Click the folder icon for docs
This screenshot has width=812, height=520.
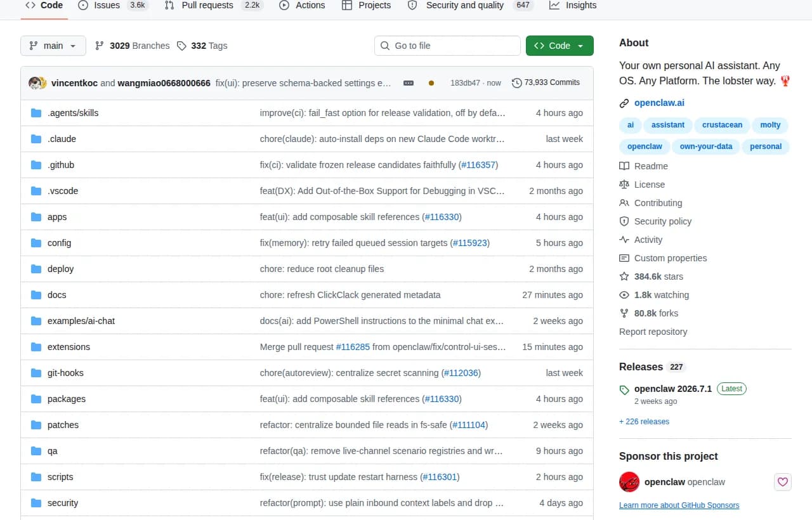(x=36, y=295)
